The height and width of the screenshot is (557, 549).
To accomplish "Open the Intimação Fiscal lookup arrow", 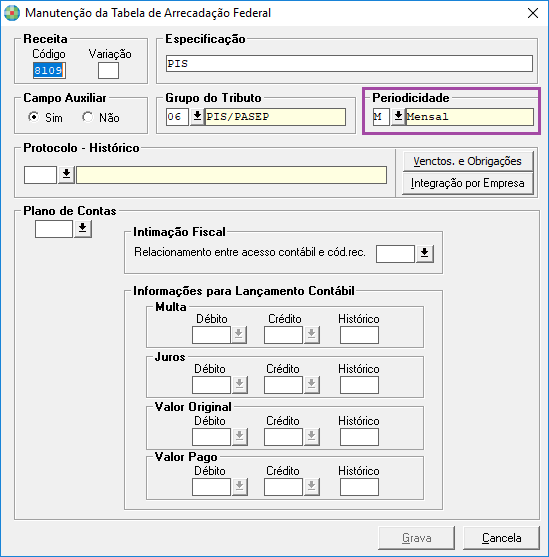I will coord(425,254).
